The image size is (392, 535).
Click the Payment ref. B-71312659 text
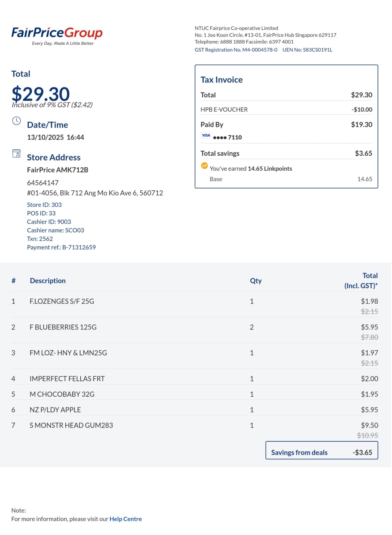[x=61, y=247]
